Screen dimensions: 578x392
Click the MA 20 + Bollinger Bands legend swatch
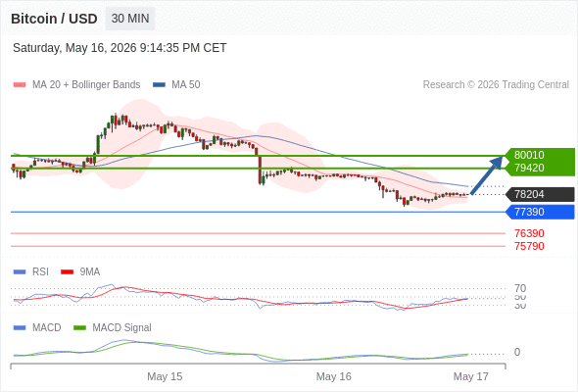[x=20, y=85]
